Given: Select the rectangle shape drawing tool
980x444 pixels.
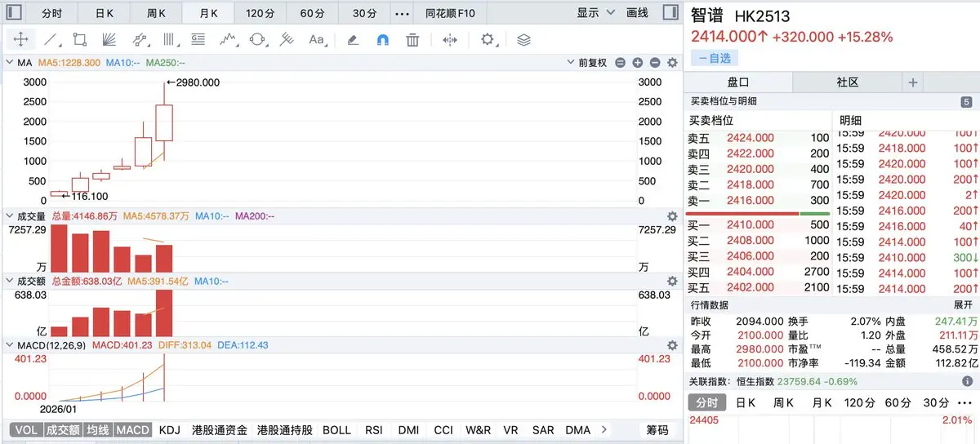Looking at the screenshot, I should [80, 39].
